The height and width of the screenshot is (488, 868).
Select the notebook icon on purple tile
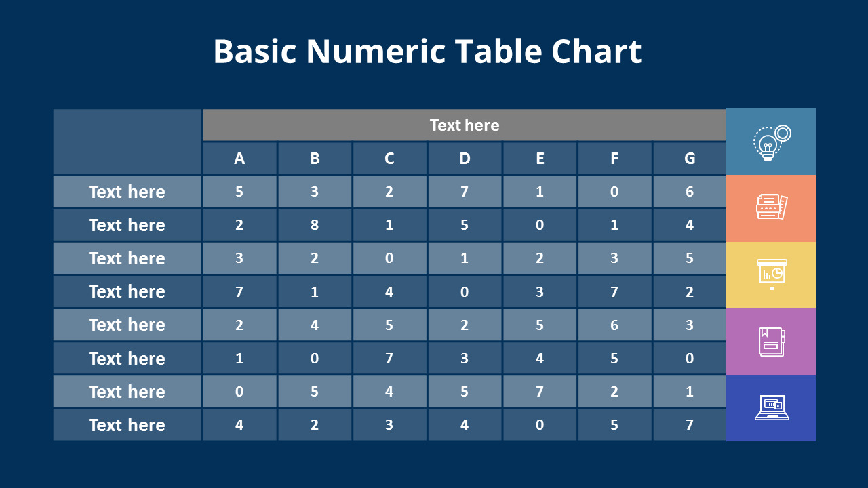pos(772,342)
